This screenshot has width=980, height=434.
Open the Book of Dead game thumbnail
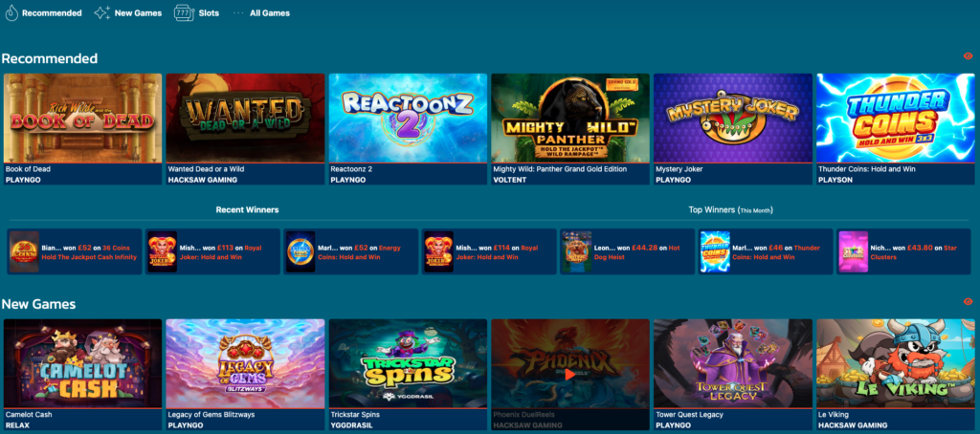(x=83, y=118)
